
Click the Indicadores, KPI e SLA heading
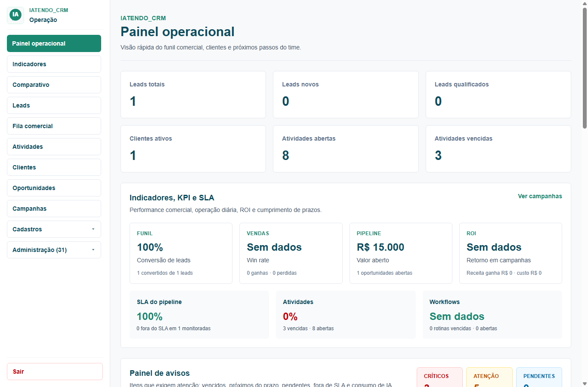click(172, 198)
